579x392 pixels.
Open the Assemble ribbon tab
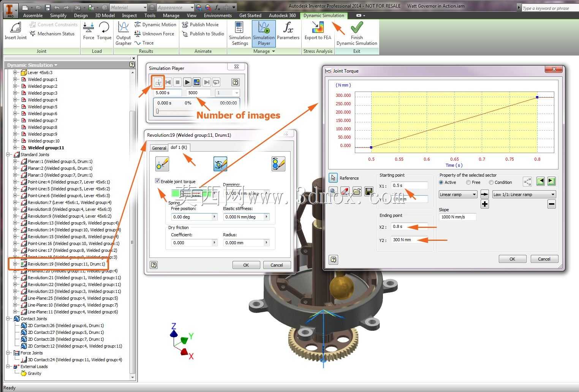coord(33,16)
